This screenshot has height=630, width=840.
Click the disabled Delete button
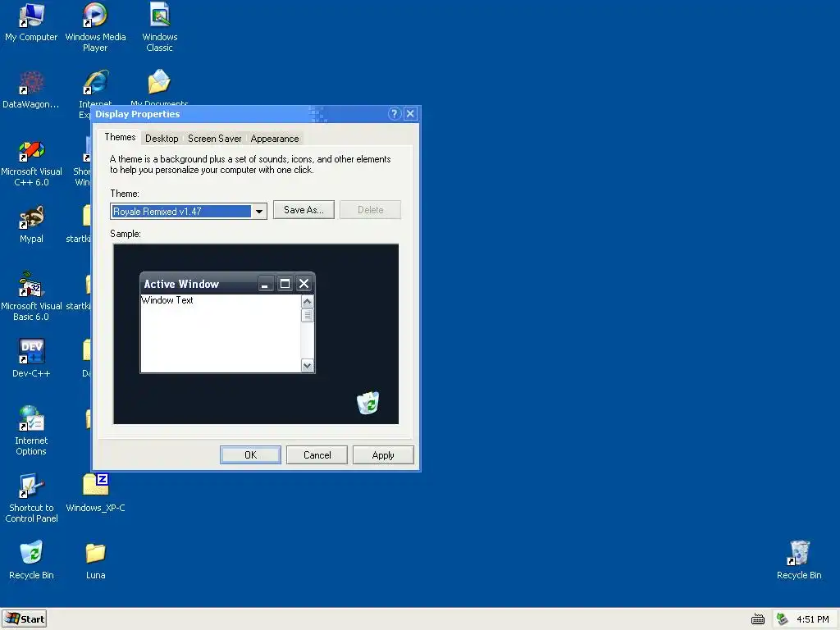(370, 210)
